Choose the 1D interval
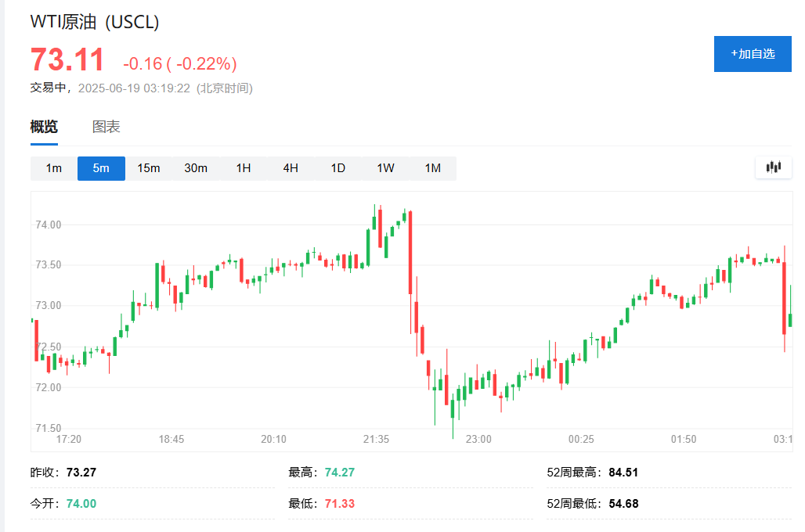 click(x=338, y=168)
